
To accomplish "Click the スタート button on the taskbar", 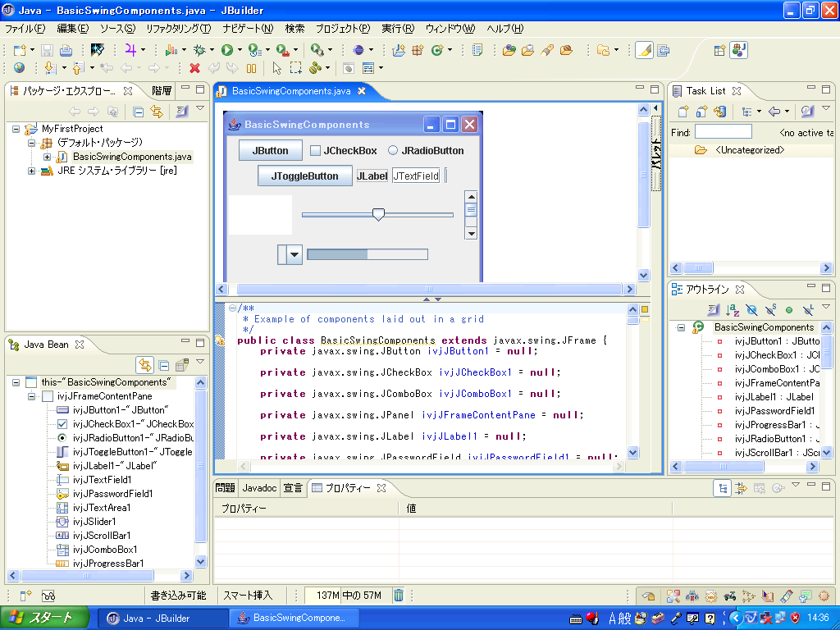I will (x=43, y=618).
